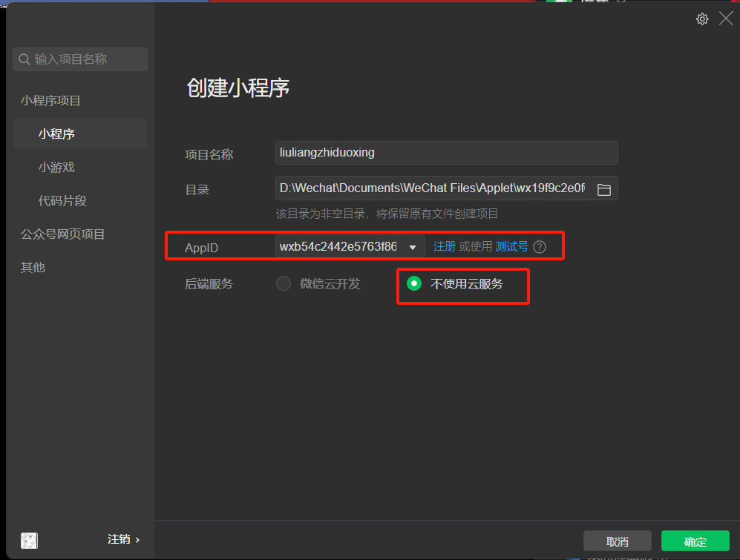Browse directory with the folder icon
Screen dimensions: 740x560
(604, 190)
